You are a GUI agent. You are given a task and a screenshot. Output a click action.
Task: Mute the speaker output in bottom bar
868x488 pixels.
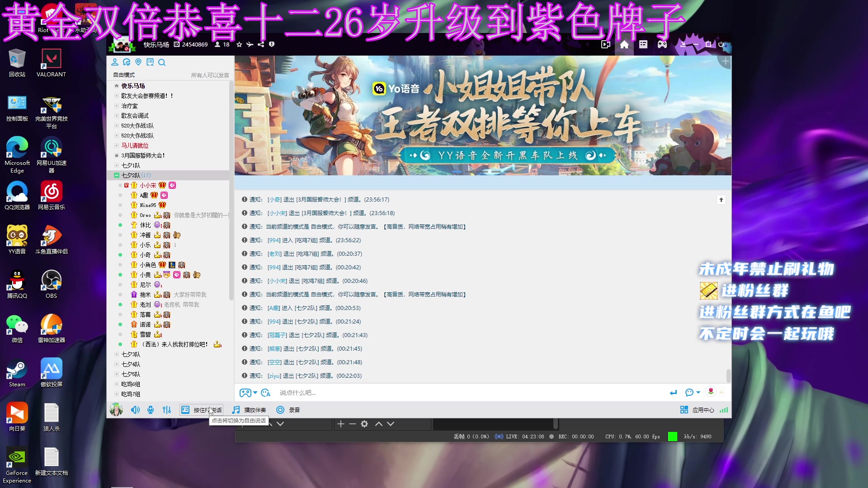tap(136, 410)
